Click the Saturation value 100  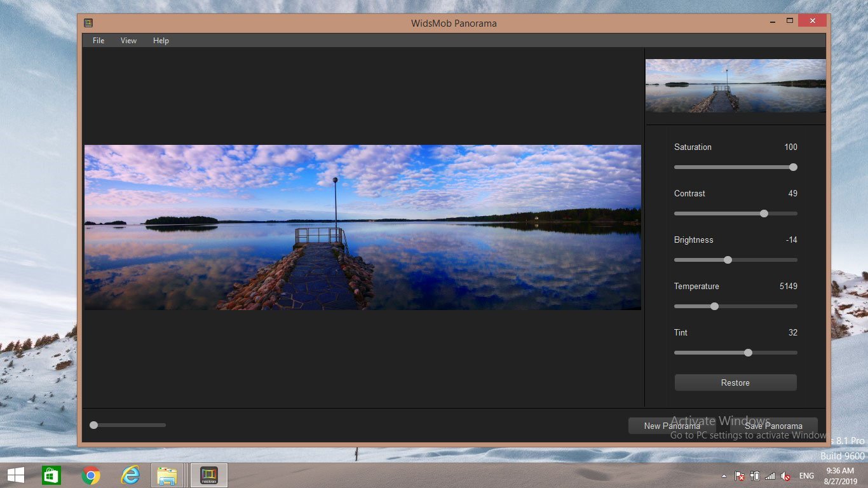click(x=790, y=147)
